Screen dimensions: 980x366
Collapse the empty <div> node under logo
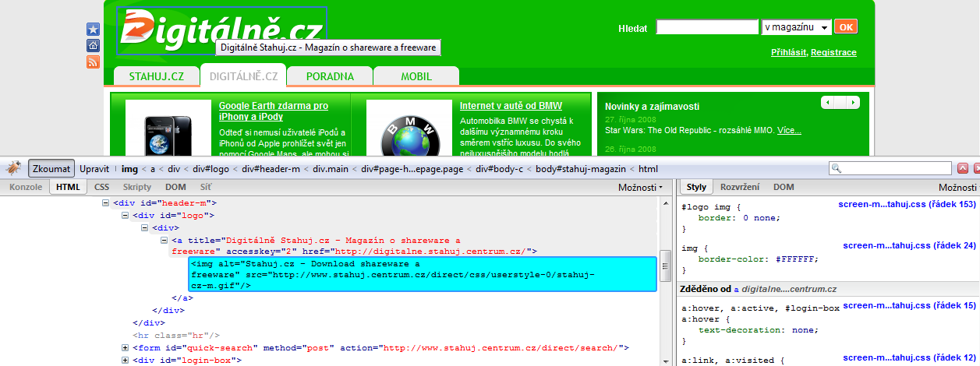[x=145, y=227]
